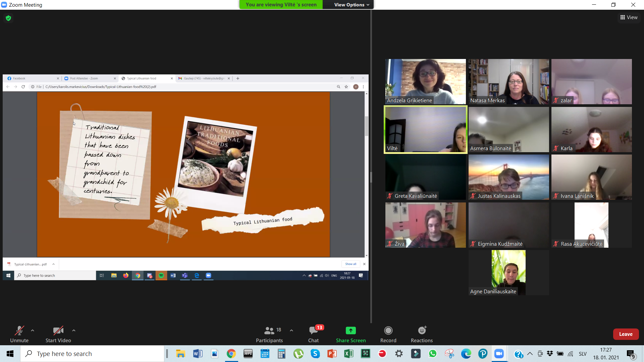Click the Share Screen button
Viewport: 644px width, 362px height.
coord(351,334)
